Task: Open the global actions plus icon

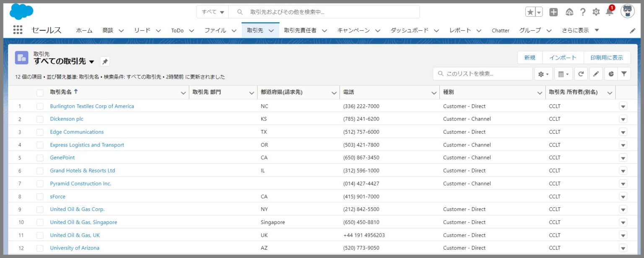Action: (553, 12)
